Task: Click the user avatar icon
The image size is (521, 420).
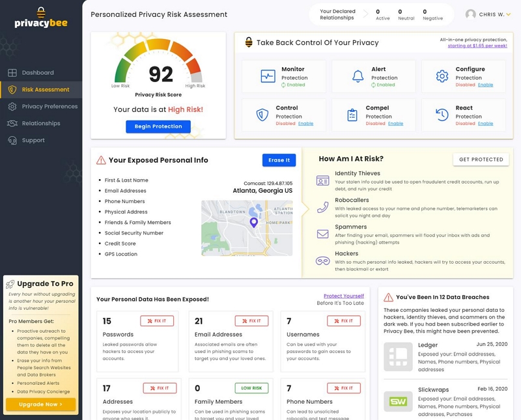Action: click(x=470, y=14)
